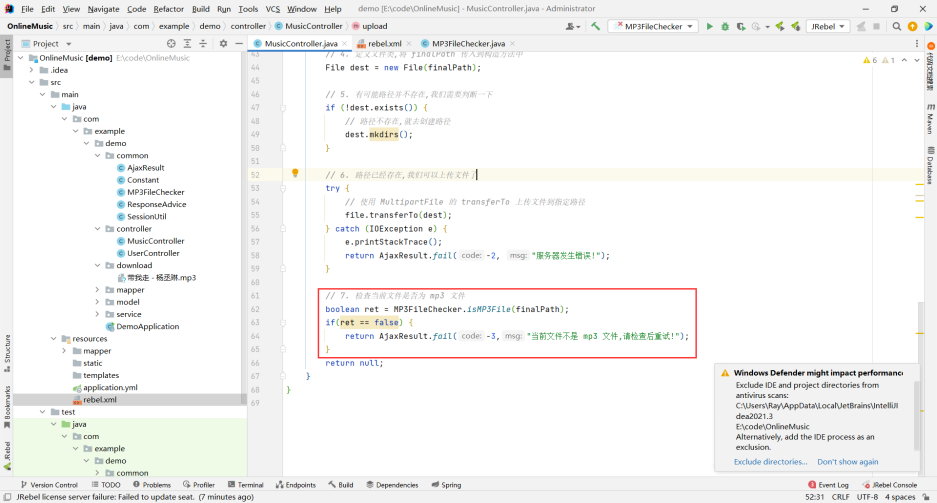
Task: Locate opened file in Project tree
Action: tap(171, 44)
